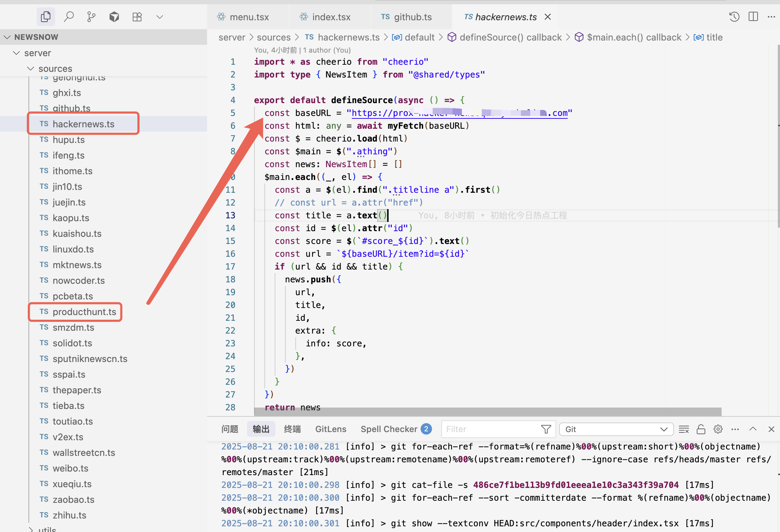Screen dimensions: 780x532
Task: Open the filter options funnel icon
Action: (546, 429)
